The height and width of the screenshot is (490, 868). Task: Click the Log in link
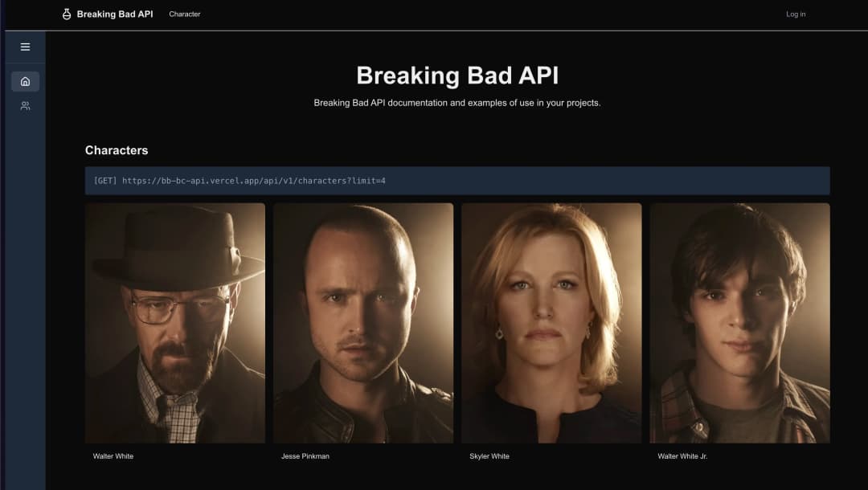point(796,14)
